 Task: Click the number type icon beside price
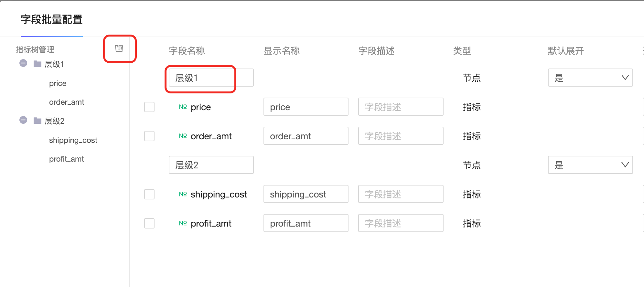pos(183,107)
